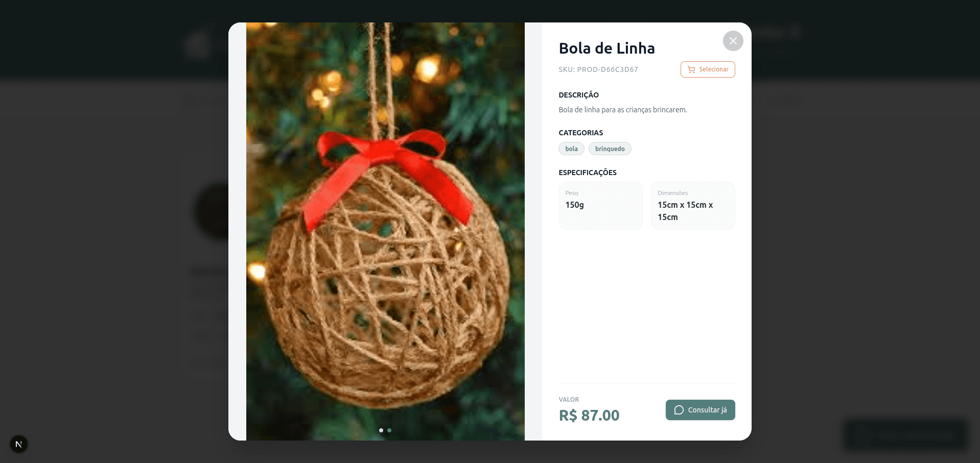Click the blurred home logo behind modal
Image resolution: width=980 pixels, height=463 pixels.
tap(197, 45)
